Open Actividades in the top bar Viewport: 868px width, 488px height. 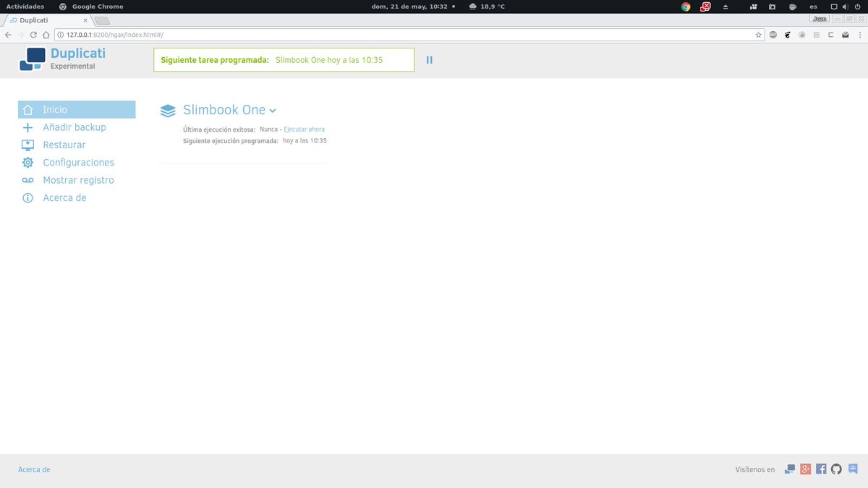click(x=25, y=7)
